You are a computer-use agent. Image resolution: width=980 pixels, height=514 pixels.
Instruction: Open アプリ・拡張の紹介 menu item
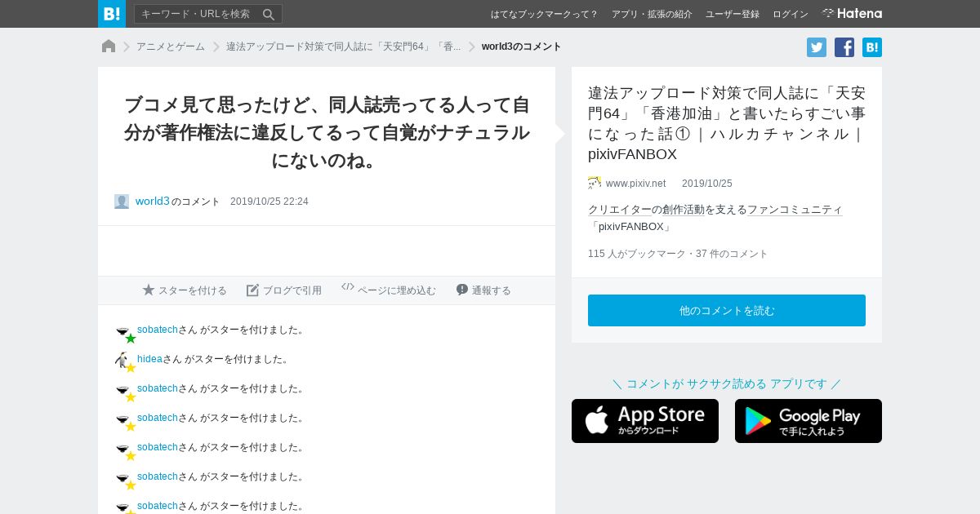point(652,14)
